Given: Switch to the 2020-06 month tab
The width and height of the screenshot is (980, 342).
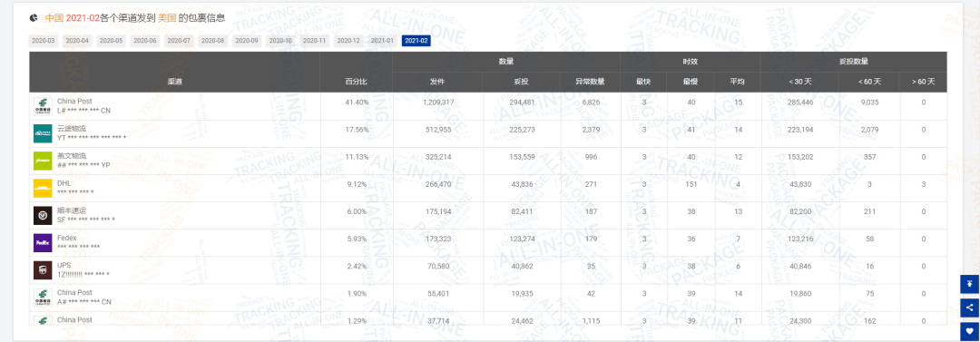Looking at the screenshot, I should point(145,41).
